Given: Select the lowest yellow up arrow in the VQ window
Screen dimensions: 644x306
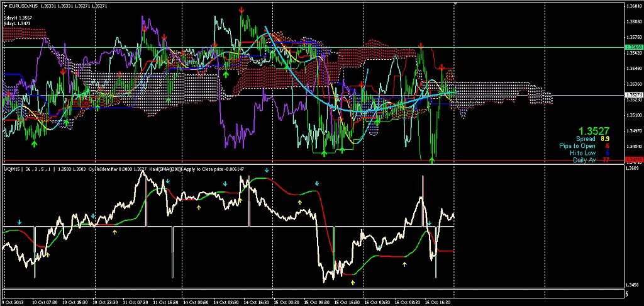Looking at the screenshot, I should 353,282.
